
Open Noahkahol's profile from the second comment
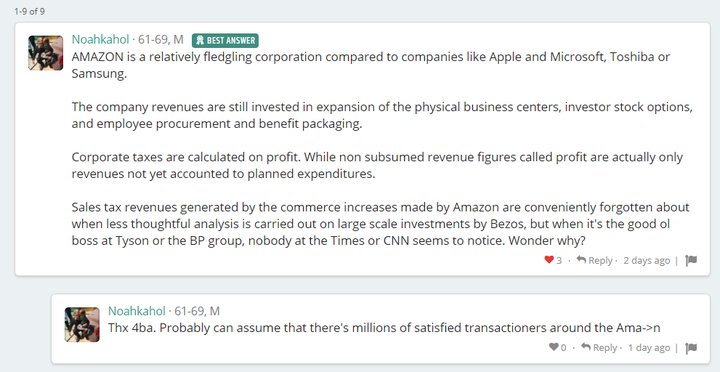(x=137, y=311)
